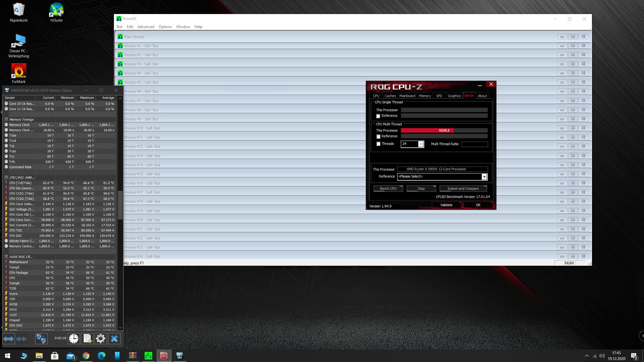Open HWiNFO sensor settings gear icon

coord(101,339)
